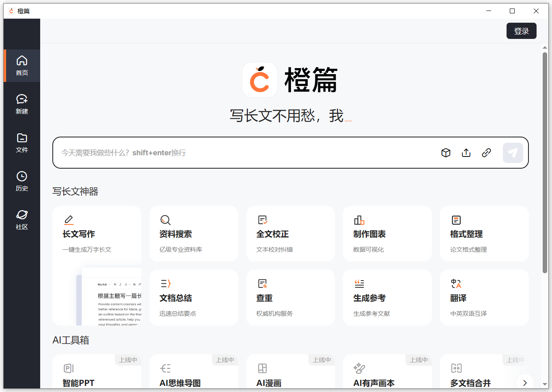Minimize the 橙篇 window
This screenshot has width=552, height=392.
point(489,11)
